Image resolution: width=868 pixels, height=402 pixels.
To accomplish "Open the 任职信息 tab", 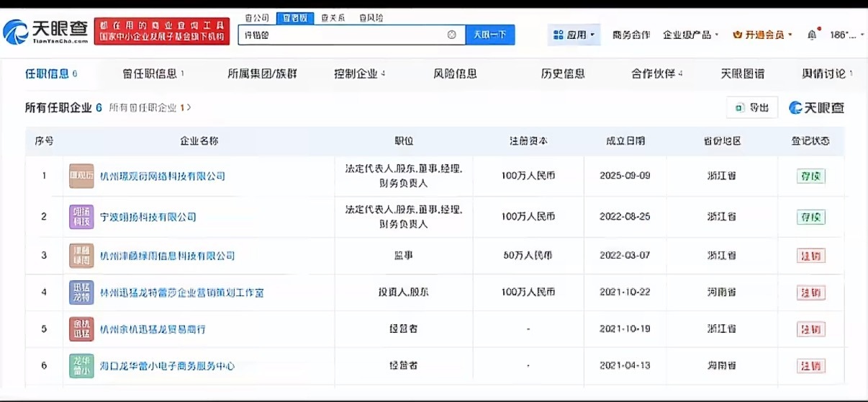I will [51, 73].
